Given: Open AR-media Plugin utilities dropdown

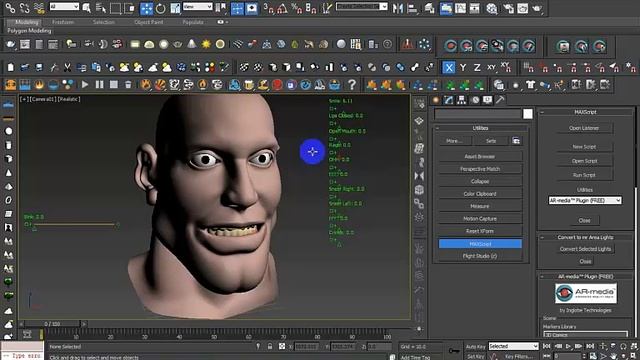Looking at the screenshot, I should click(x=584, y=200).
